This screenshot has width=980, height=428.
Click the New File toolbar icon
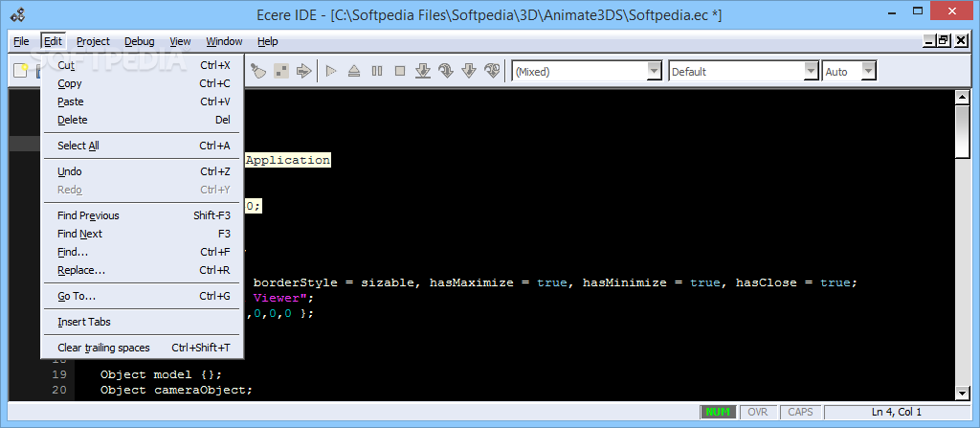pyautogui.click(x=21, y=71)
